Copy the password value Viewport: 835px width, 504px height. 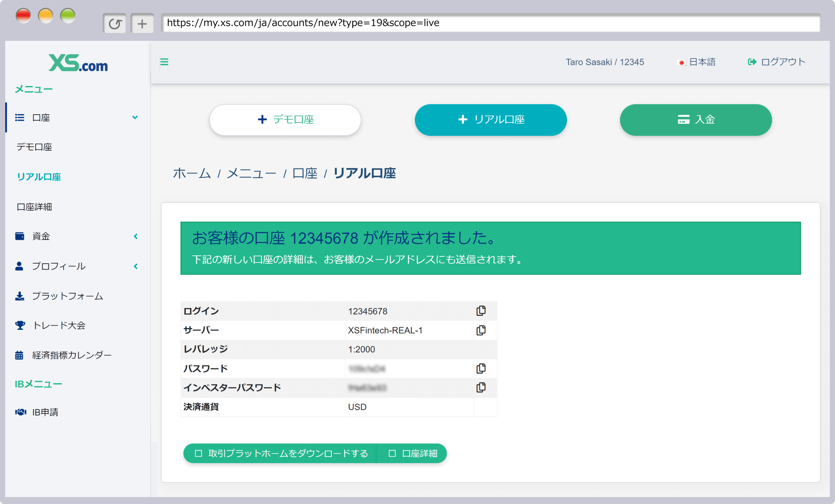[x=481, y=368]
